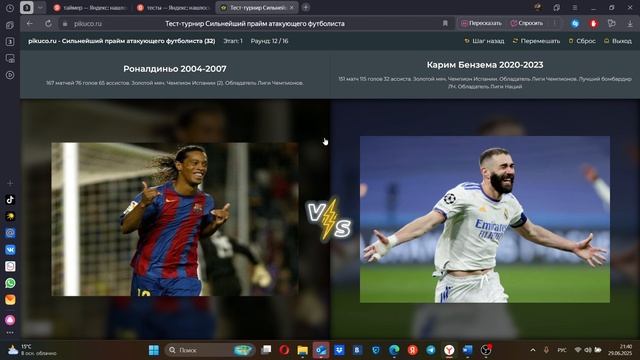Click the red extension icon in browser toolbar
This screenshot has height=360, width=640.
coord(593,24)
